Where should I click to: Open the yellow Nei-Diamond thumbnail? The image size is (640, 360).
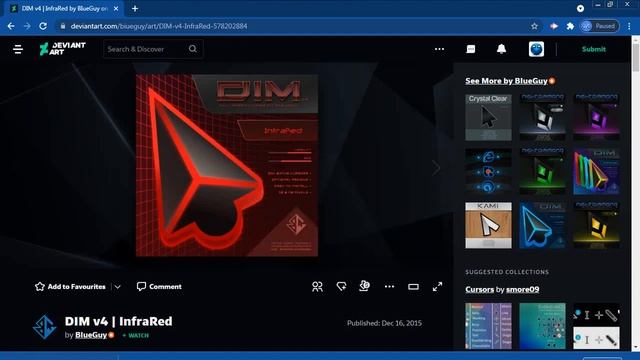coord(596,225)
